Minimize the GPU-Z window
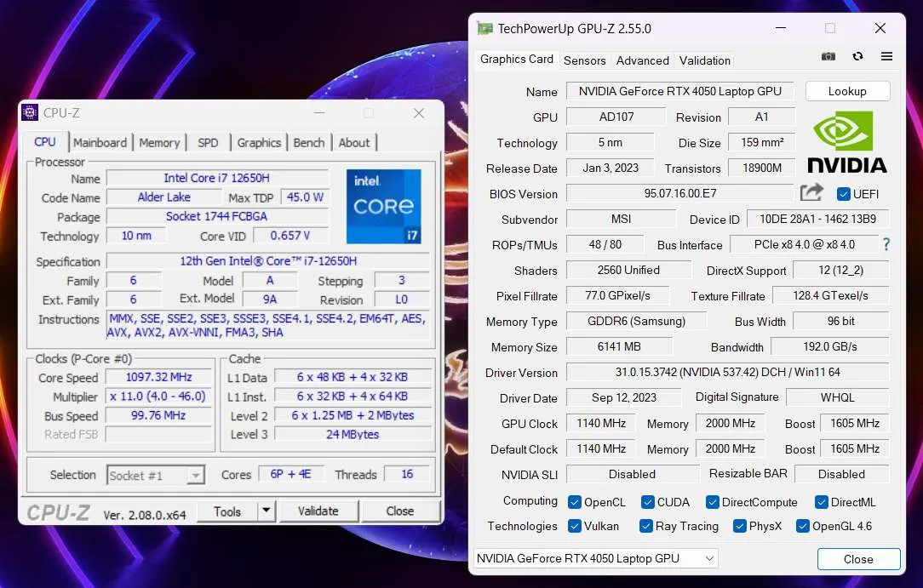 pos(781,28)
